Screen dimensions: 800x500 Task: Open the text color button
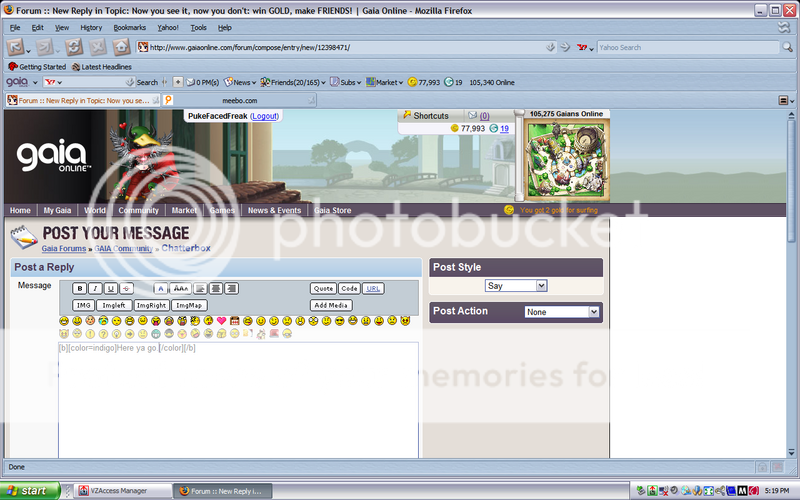(x=160, y=288)
